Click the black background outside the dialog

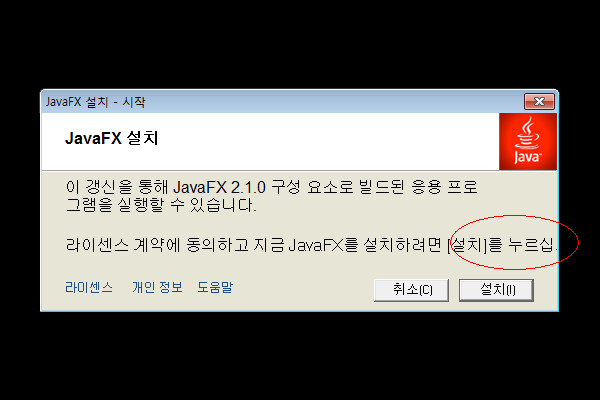pos(300,46)
